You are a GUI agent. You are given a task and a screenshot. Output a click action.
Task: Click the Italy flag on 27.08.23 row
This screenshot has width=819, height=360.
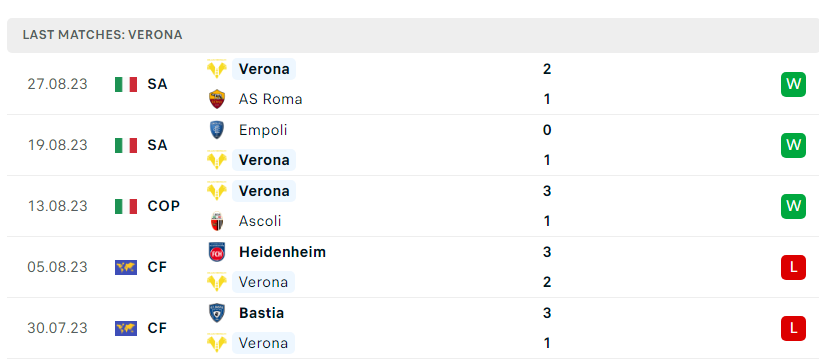[x=126, y=84]
